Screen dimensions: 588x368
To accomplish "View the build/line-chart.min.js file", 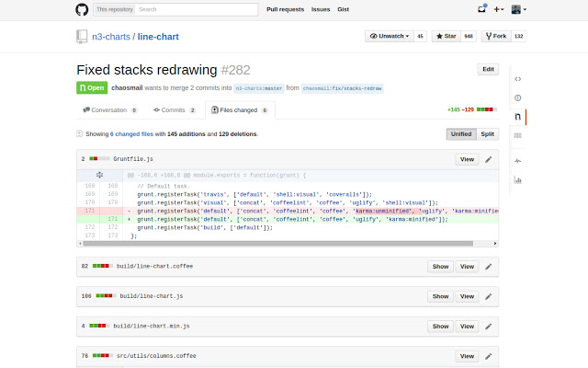I will (467, 327).
